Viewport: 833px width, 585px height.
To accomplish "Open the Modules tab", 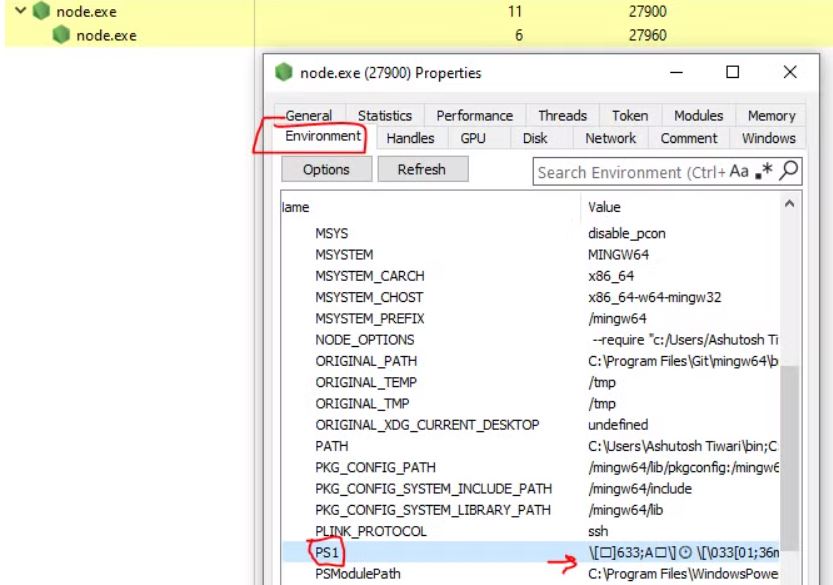I will click(x=698, y=115).
